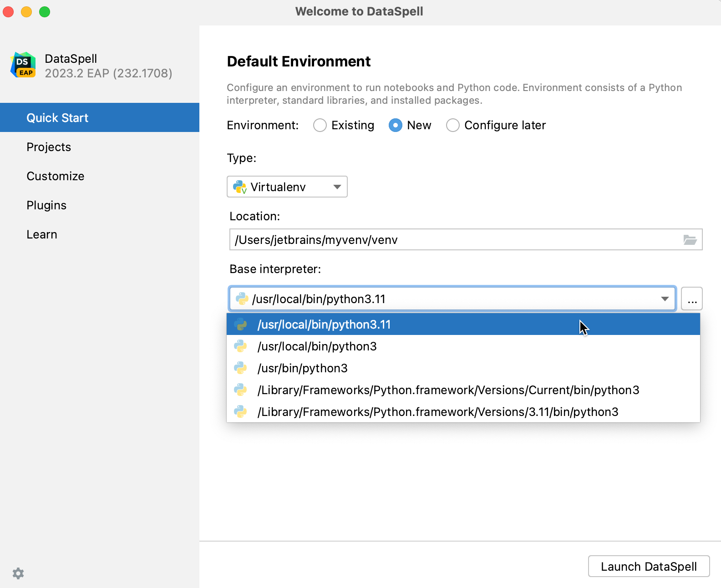Select the New environment radio button

pyautogui.click(x=396, y=125)
